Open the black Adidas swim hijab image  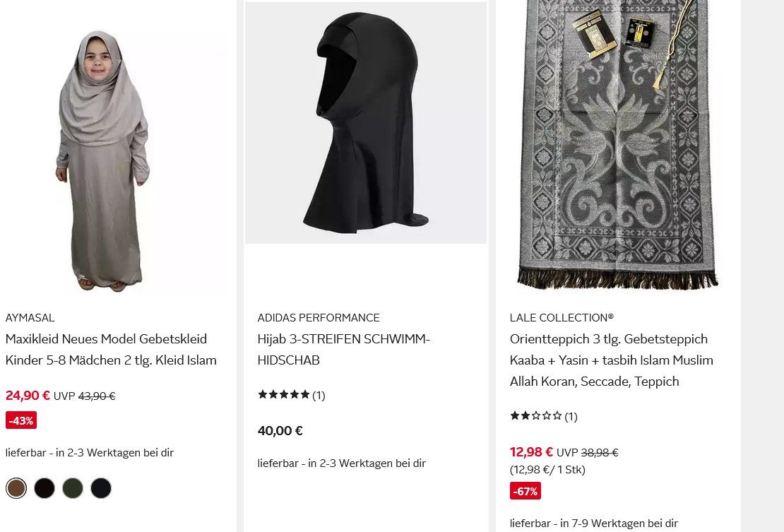[x=366, y=124]
